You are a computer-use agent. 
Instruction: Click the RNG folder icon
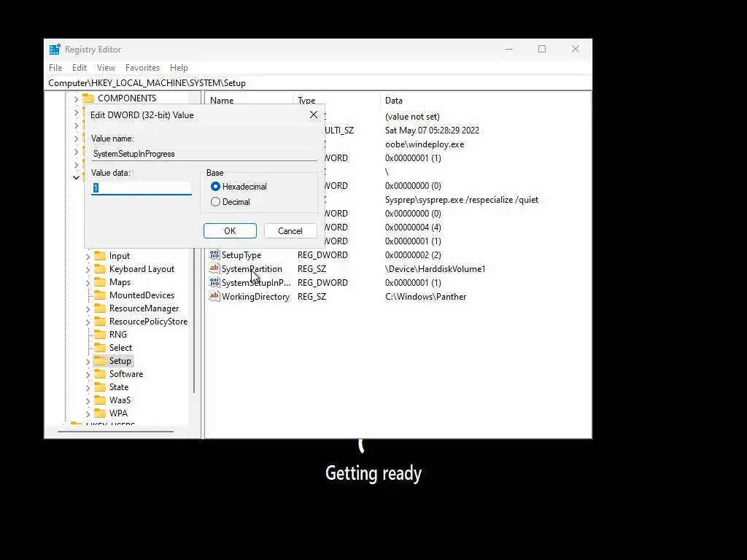click(x=100, y=334)
